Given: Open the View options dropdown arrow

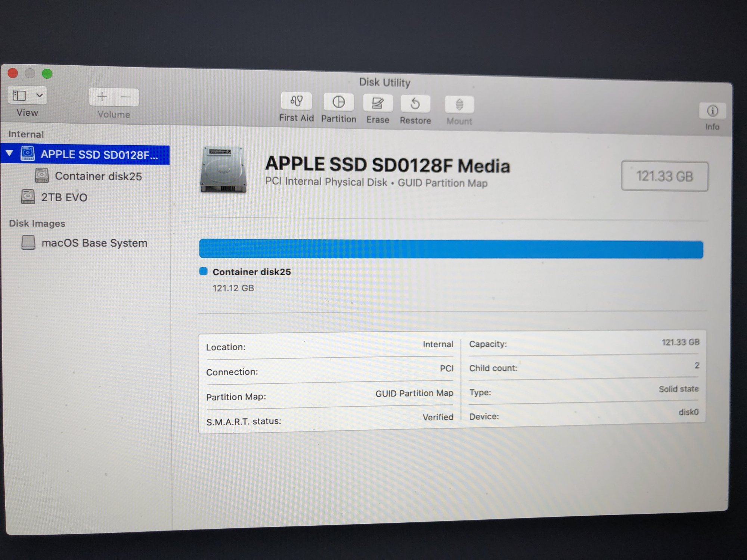Looking at the screenshot, I should point(39,96).
